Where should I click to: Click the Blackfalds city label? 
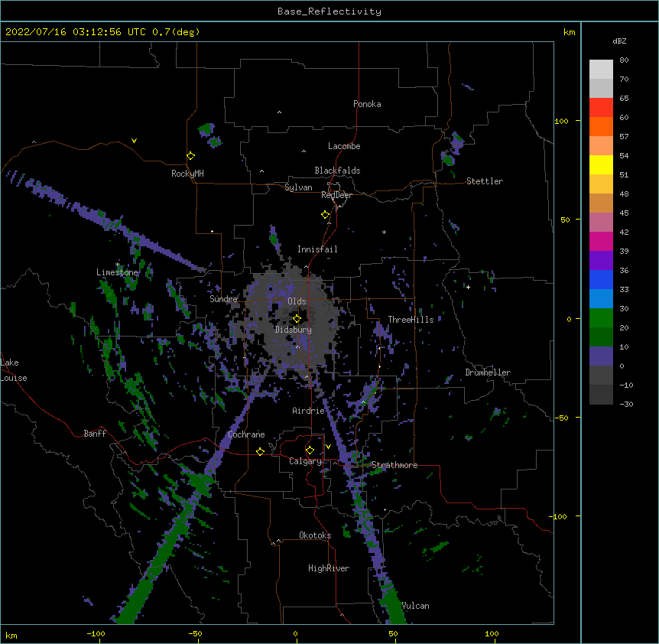point(337,171)
